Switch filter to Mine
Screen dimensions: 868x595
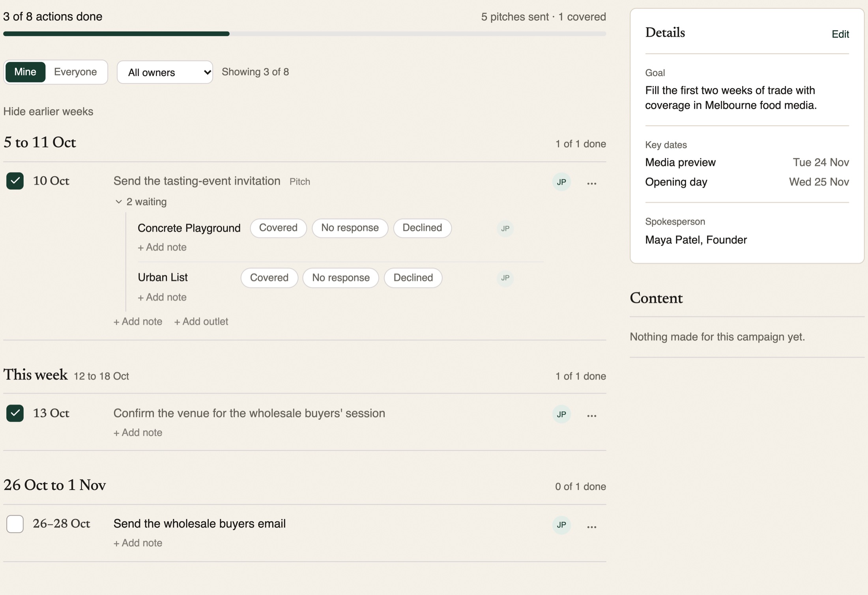[x=25, y=72]
